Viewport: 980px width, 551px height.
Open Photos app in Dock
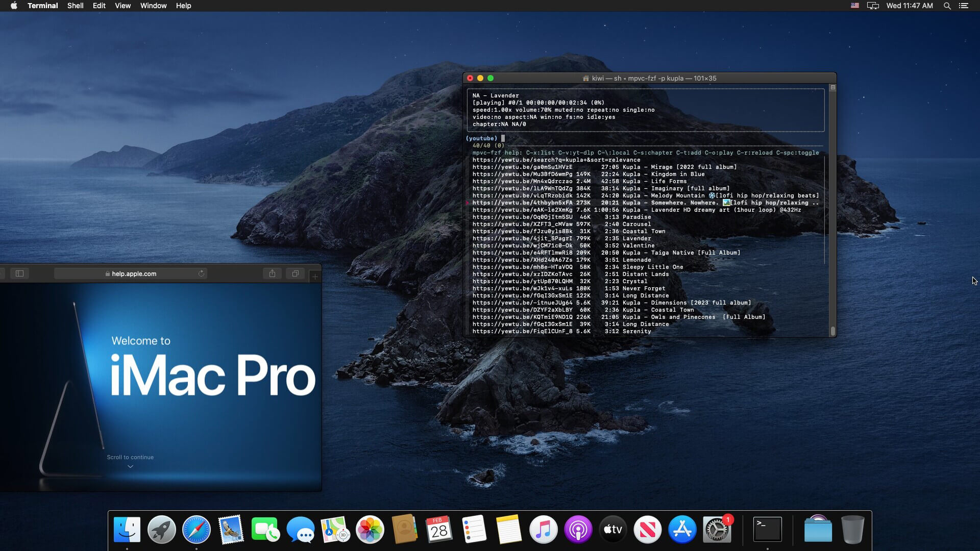click(370, 530)
